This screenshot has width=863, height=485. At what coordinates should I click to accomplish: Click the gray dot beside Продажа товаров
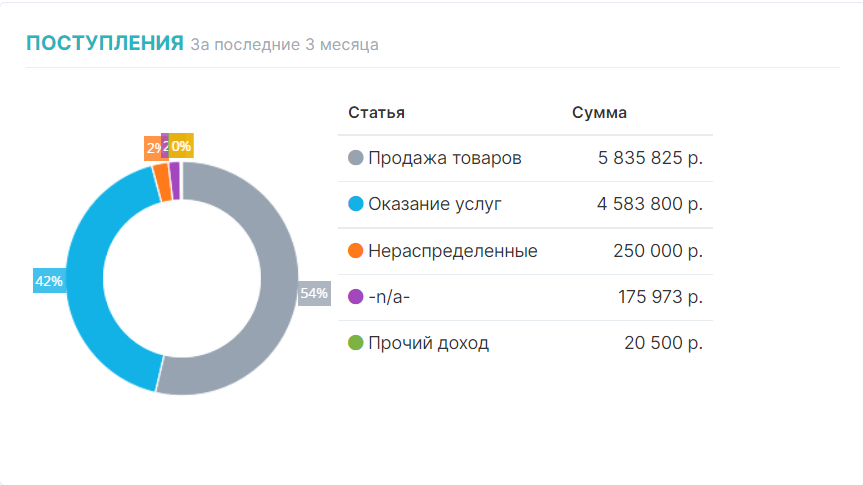355,158
